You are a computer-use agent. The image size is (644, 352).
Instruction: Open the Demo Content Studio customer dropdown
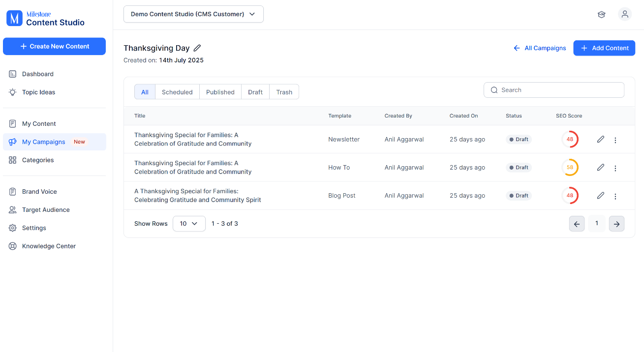pos(193,14)
